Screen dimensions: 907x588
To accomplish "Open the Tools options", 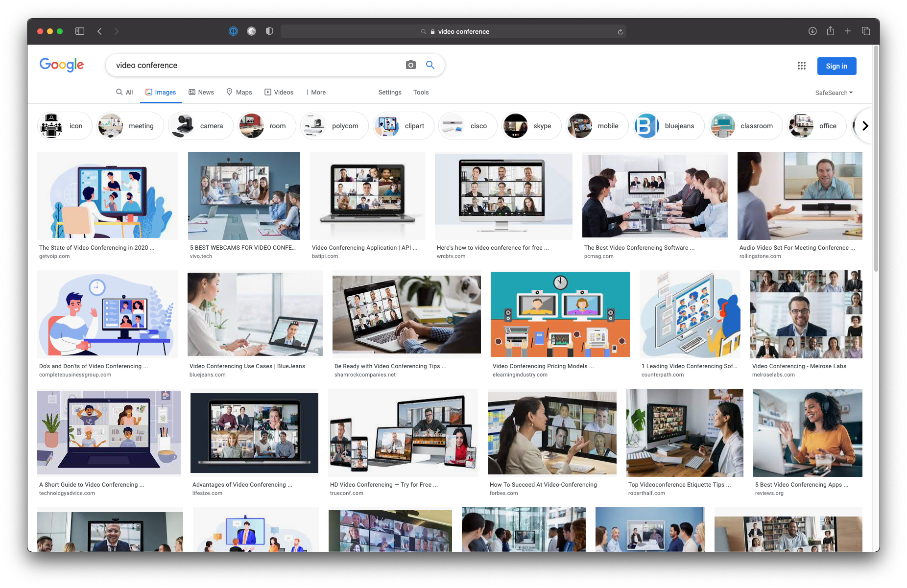I will (x=421, y=92).
